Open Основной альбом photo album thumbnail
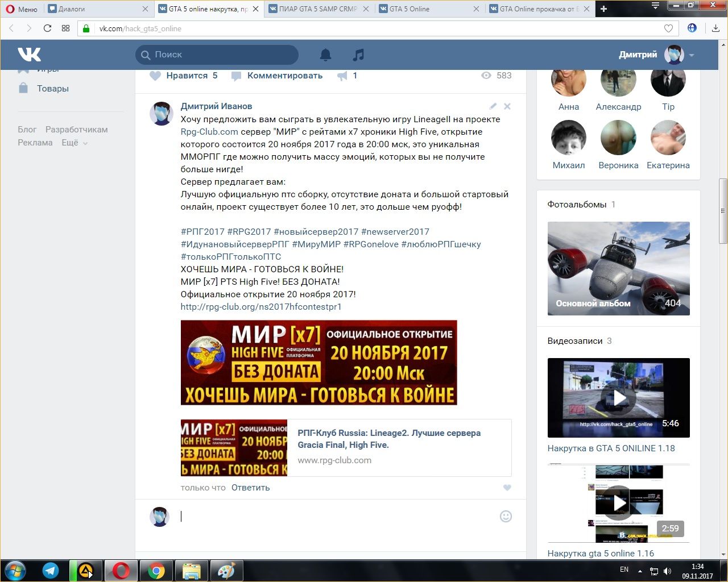Viewport: 728px width, 582px height. click(618, 268)
